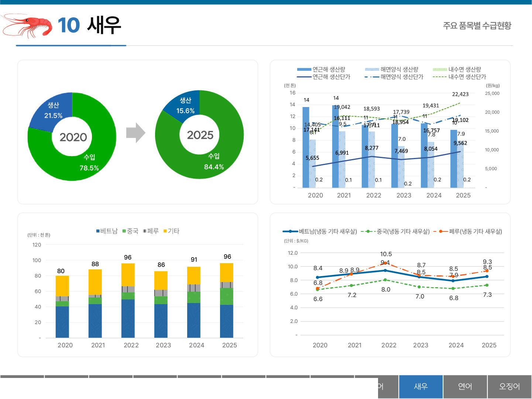Click the 22,423 data label
Screen dimensions: 532x399
(460, 94)
